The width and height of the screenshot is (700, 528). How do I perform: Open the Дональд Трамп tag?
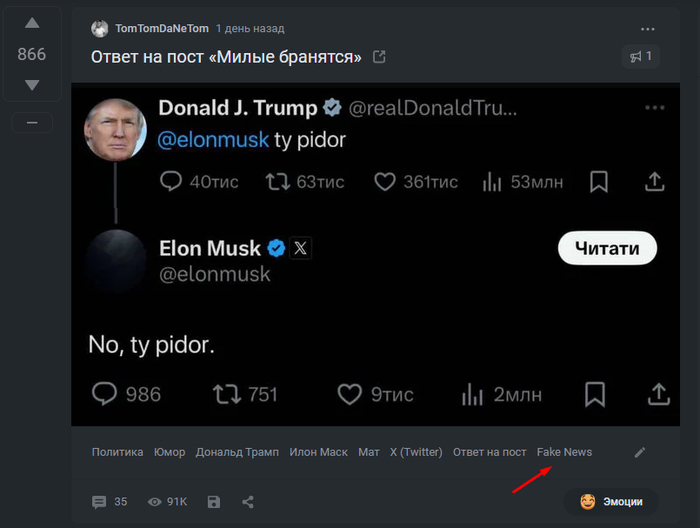pyautogui.click(x=237, y=452)
